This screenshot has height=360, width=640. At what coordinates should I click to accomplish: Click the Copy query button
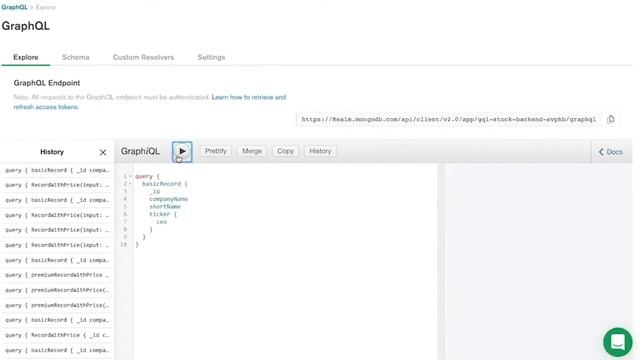point(285,151)
